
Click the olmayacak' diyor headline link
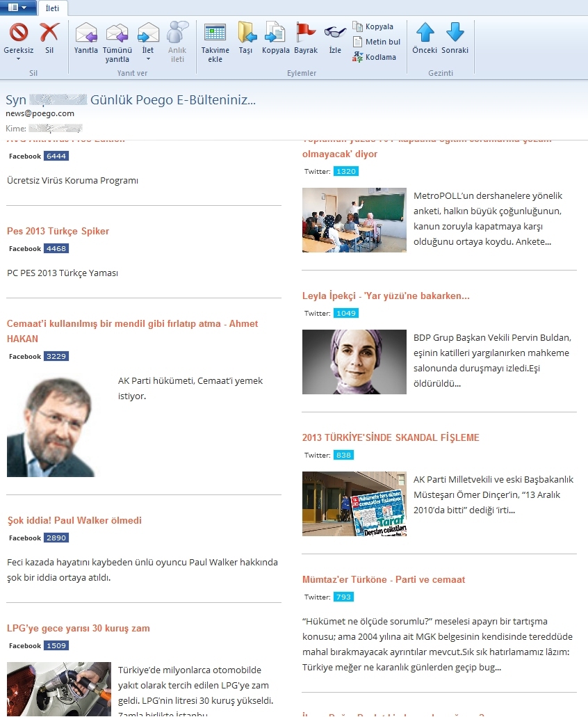340,154
